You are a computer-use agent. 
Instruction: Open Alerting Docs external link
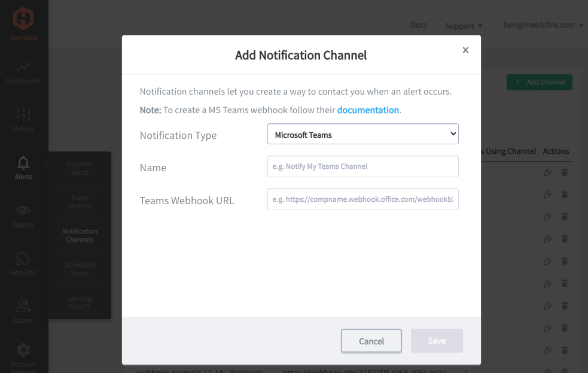[x=80, y=302]
